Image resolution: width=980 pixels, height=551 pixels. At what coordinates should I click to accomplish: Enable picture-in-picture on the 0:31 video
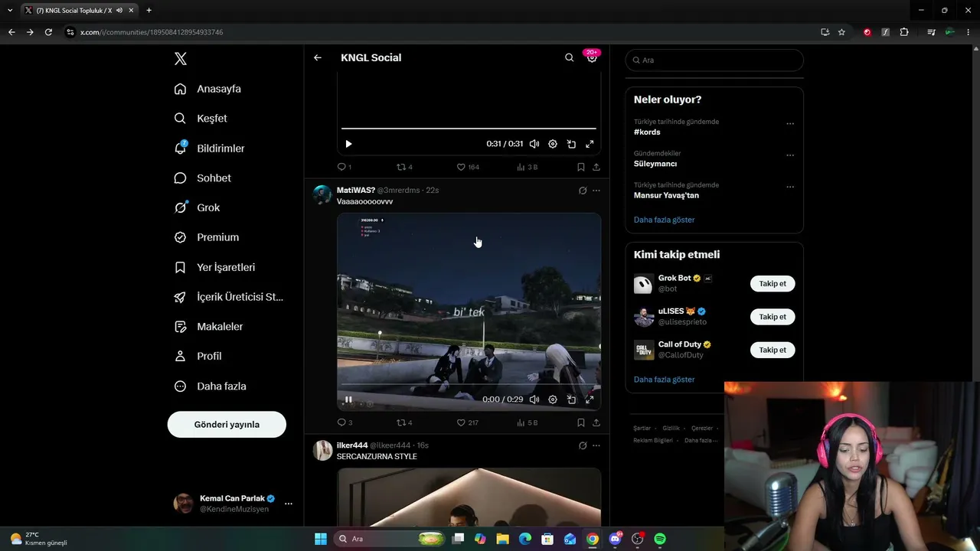[x=571, y=144]
